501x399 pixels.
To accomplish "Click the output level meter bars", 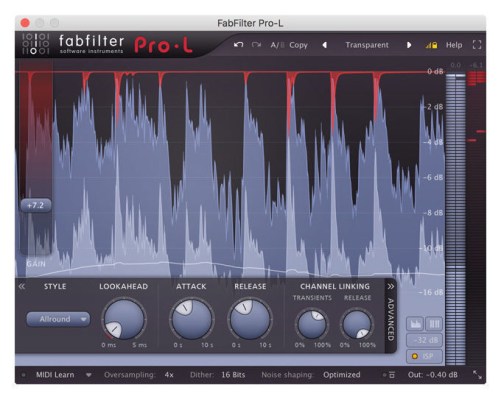I will pyautogui.click(x=456, y=218).
